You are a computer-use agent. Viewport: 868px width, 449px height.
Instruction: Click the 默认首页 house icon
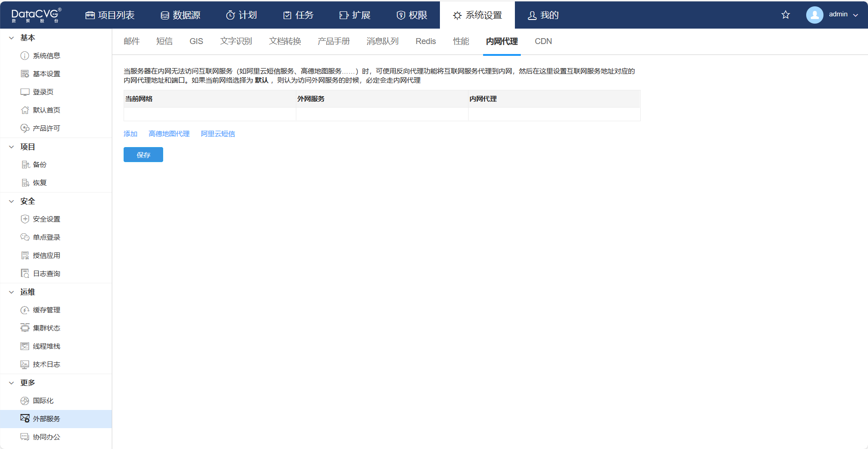[x=25, y=110]
